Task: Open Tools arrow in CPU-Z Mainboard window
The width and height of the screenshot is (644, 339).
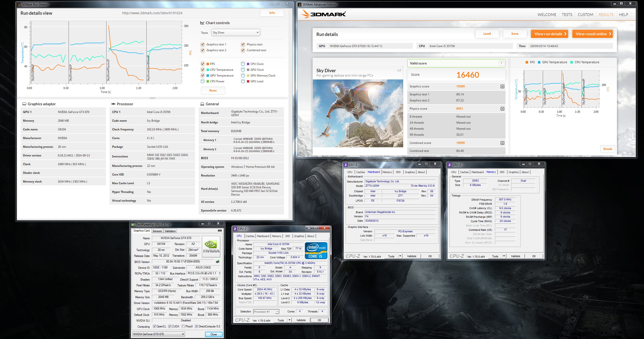Action: (x=400, y=256)
